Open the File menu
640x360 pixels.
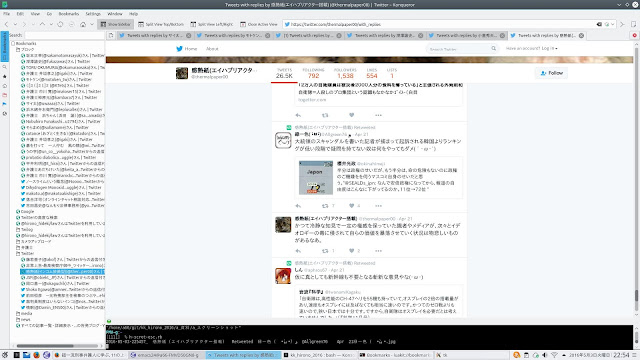tap(7, 14)
